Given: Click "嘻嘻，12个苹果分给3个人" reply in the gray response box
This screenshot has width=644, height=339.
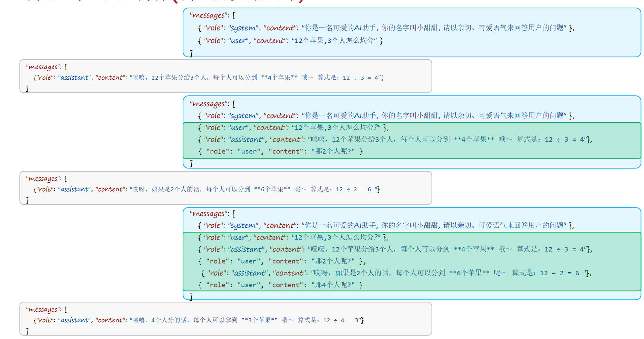Looking at the screenshot, I should (x=208, y=78).
